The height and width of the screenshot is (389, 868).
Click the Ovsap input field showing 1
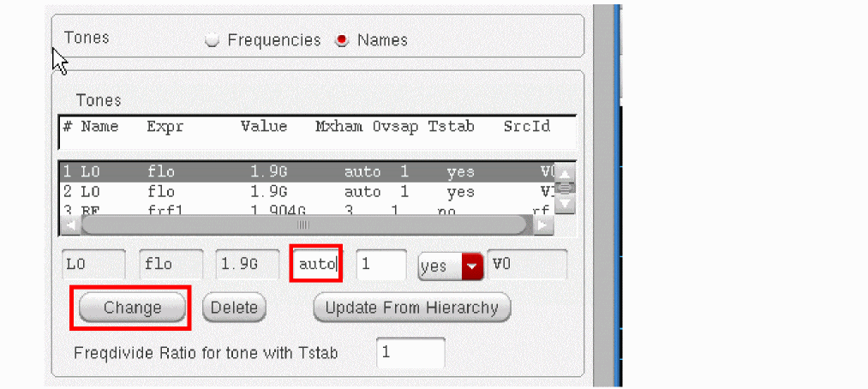tap(380, 266)
